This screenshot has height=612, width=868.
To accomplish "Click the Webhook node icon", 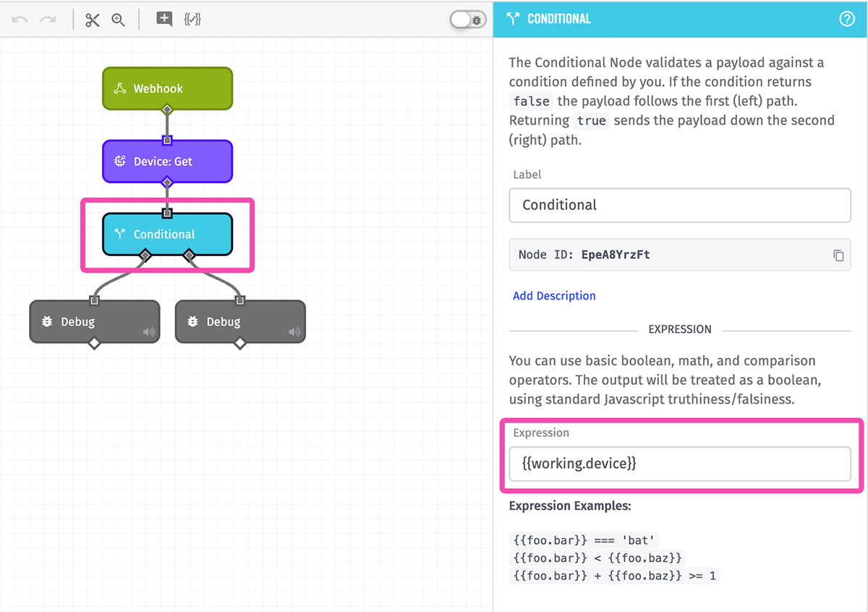I will [120, 88].
